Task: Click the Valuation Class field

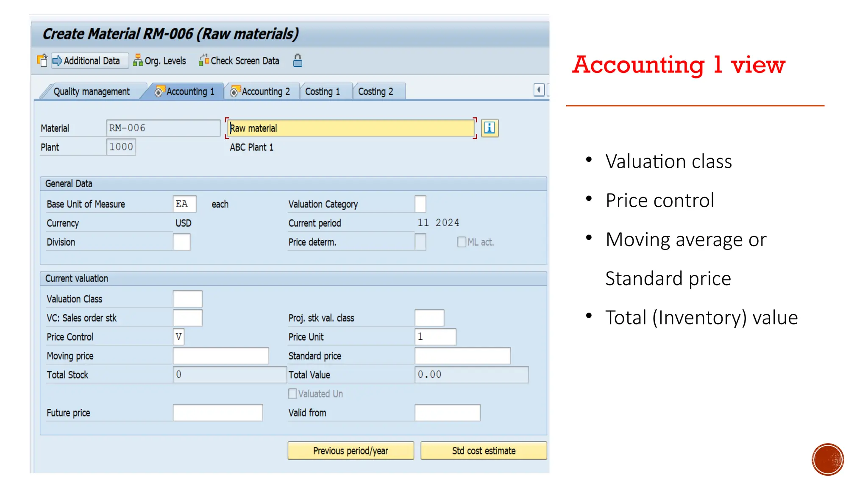Action: coord(187,299)
